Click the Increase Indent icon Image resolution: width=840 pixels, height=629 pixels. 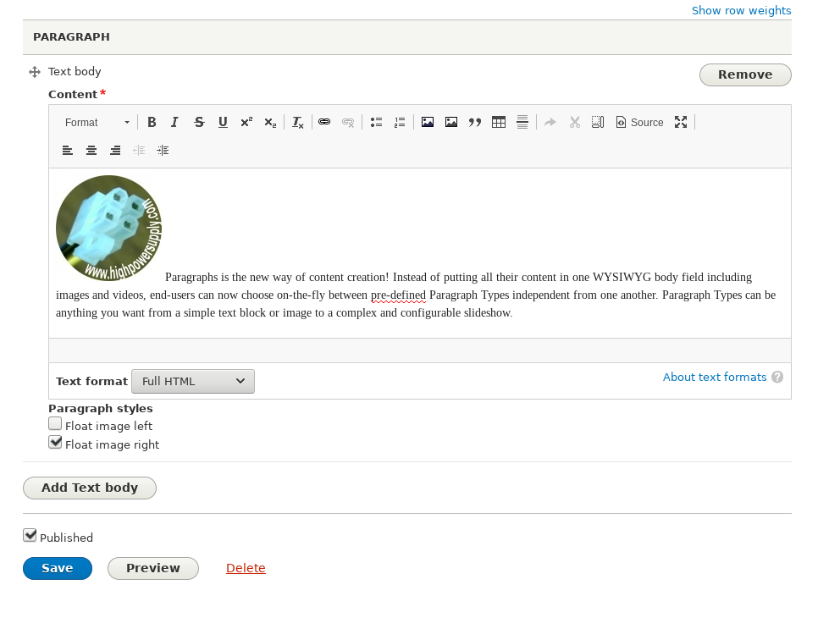coord(163,150)
